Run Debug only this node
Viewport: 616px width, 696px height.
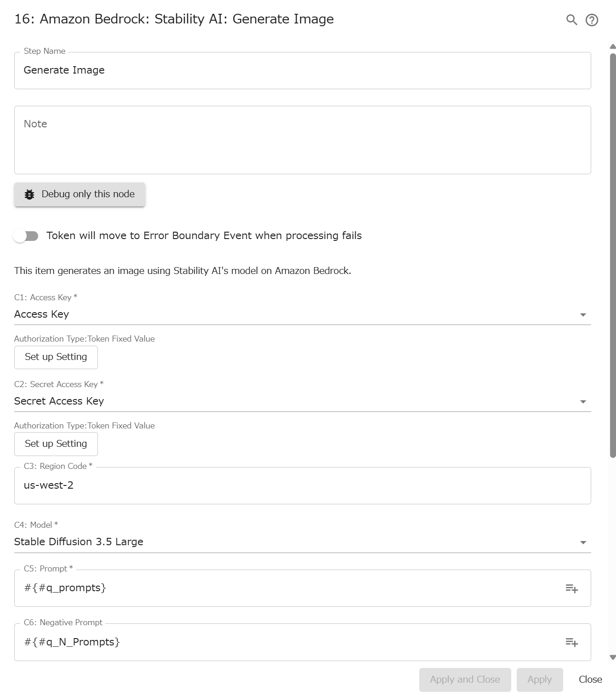[x=80, y=194]
